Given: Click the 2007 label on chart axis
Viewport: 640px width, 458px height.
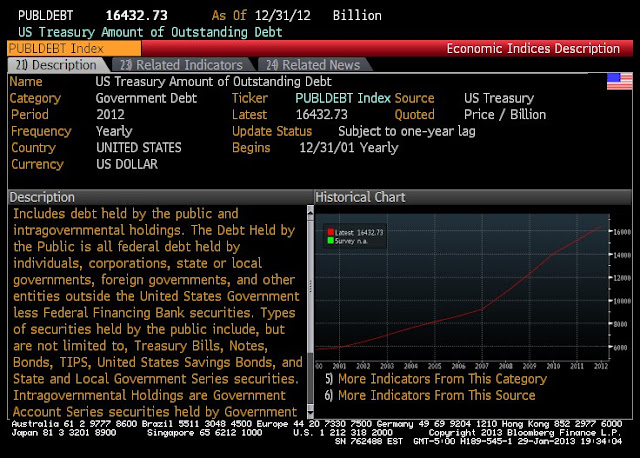Looking at the screenshot, I should pyautogui.click(x=482, y=366).
